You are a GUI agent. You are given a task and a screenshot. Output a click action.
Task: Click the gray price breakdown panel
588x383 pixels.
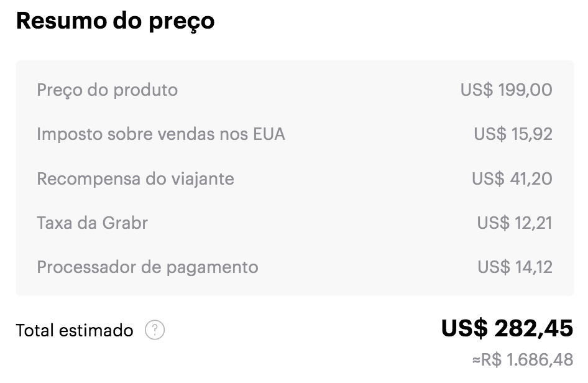tap(295, 178)
